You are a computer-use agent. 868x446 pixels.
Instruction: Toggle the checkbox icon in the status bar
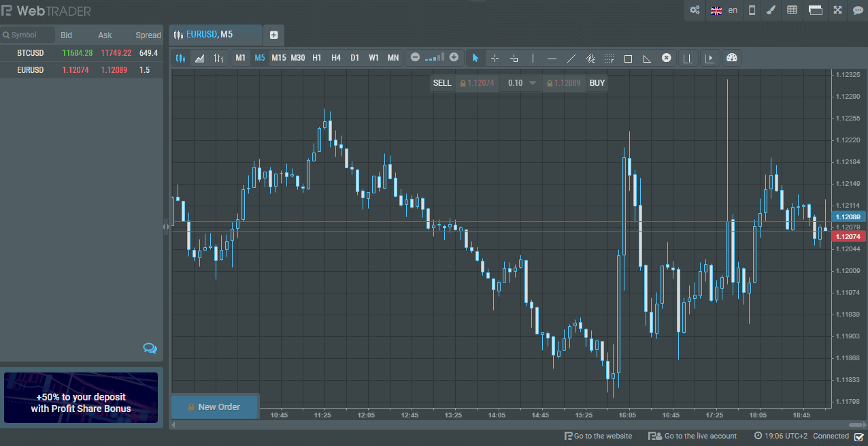click(860, 436)
